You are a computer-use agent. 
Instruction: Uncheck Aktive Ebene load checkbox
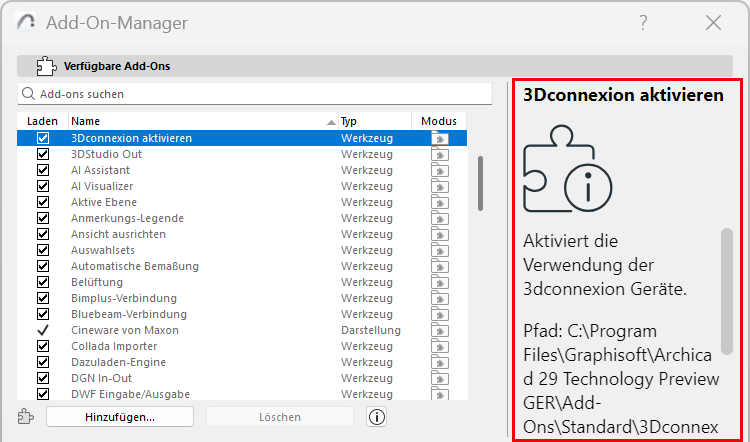(x=43, y=202)
